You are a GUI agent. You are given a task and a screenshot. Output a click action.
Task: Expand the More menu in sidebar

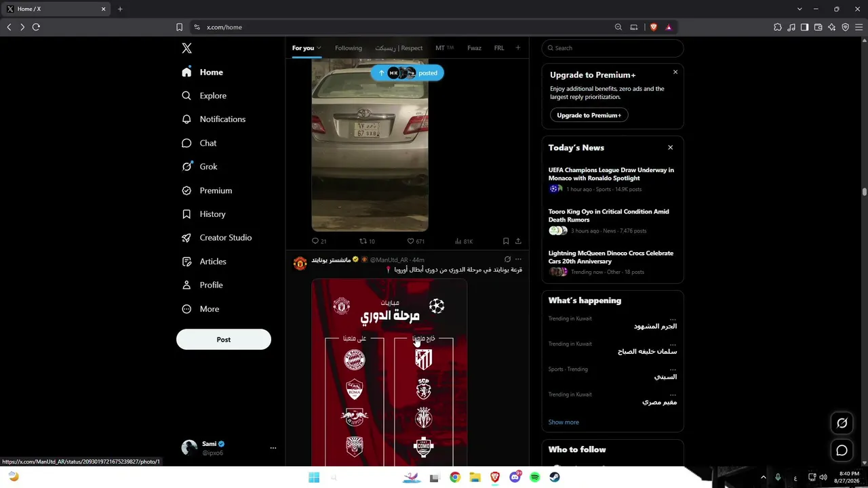pos(201,309)
